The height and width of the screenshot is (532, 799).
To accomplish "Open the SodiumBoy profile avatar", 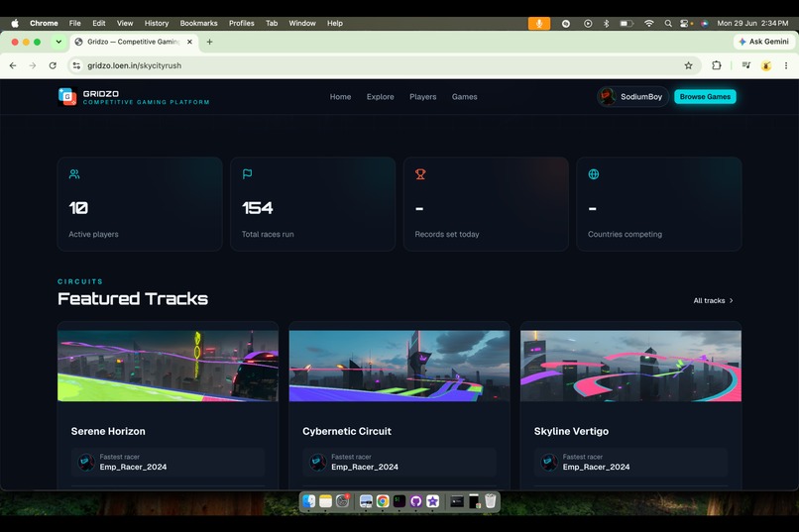I will click(x=607, y=97).
